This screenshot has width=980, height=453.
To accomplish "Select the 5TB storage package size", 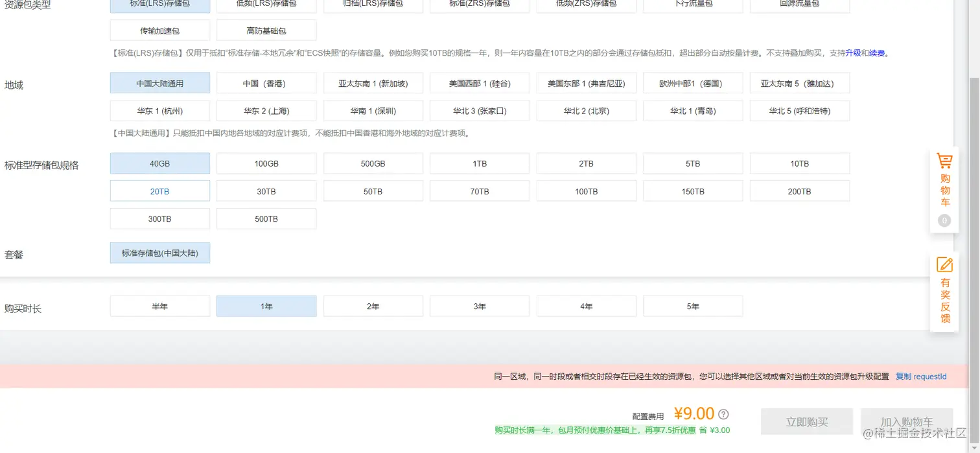I will [693, 163].
